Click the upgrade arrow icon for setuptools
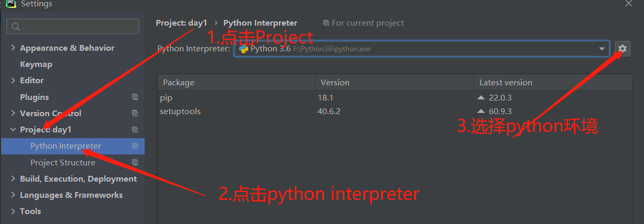This screenshot has width=644, height=224. pos(481,111)
